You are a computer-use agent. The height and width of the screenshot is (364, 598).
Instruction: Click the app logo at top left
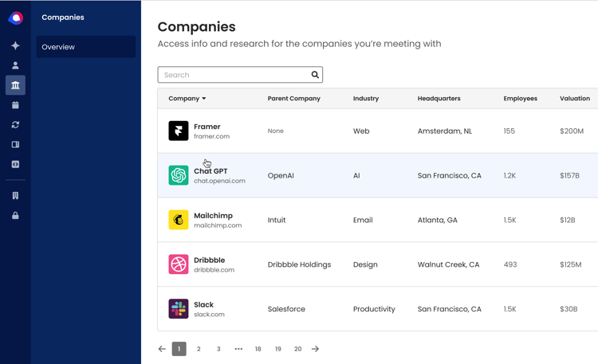click(16, 18)
